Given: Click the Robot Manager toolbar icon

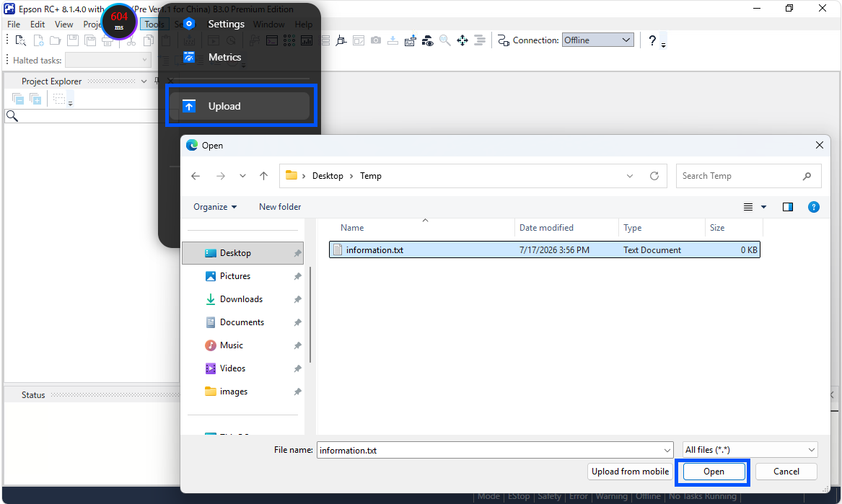Looking at the screenshot, I should coord(341,40).
